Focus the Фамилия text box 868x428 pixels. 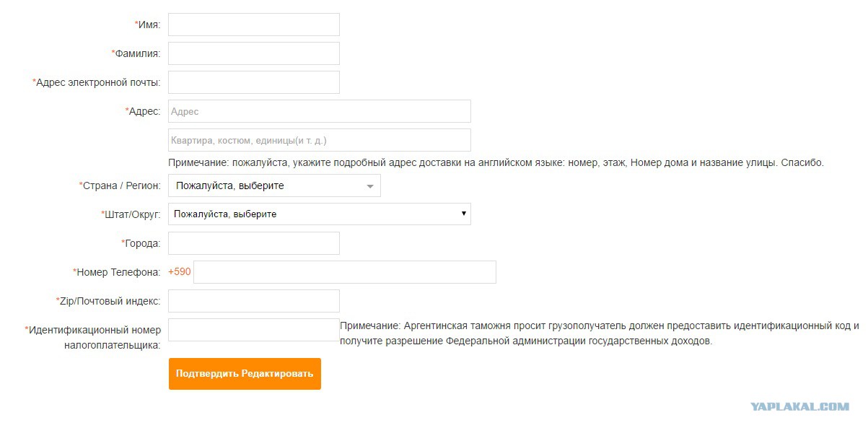253,53
